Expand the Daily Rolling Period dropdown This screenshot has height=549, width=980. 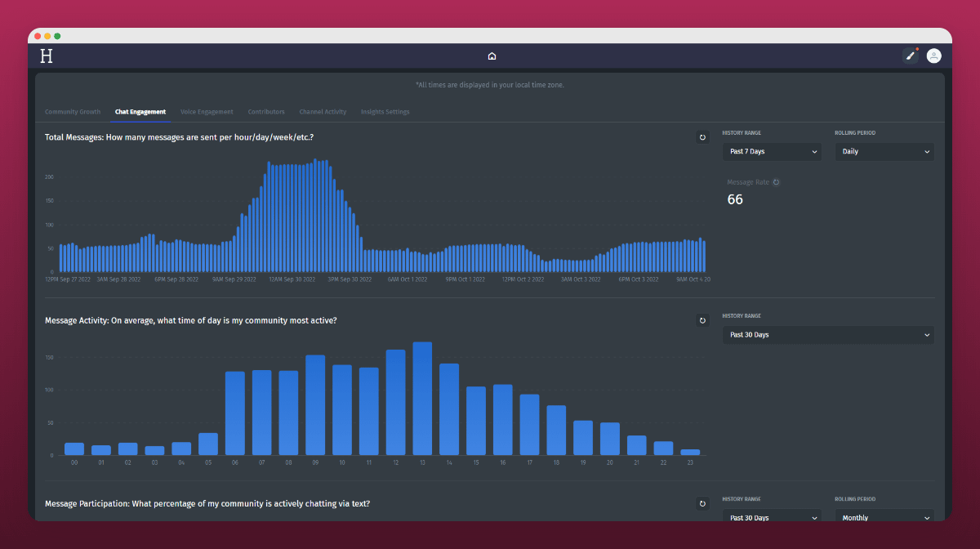point(884,151)
